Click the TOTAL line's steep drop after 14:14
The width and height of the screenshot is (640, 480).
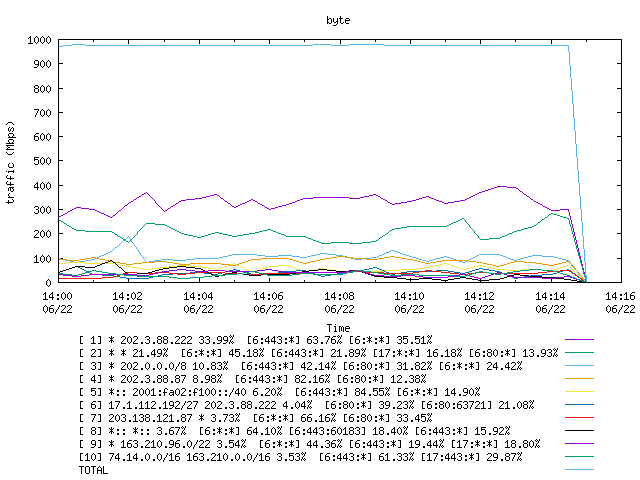(x=577, y=163)
